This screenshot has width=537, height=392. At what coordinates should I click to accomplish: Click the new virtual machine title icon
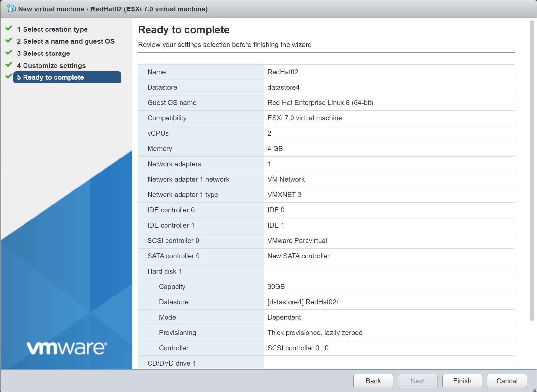click(11, 8)
